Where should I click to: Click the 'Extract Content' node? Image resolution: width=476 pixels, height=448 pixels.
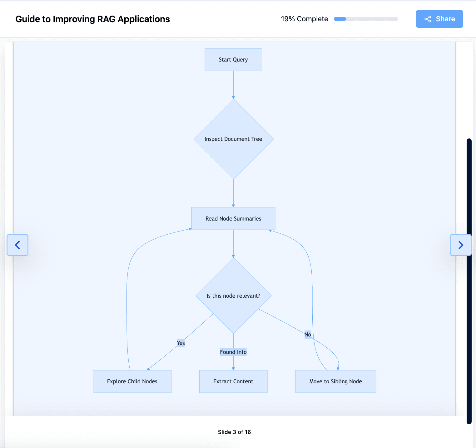pos(233,381)
